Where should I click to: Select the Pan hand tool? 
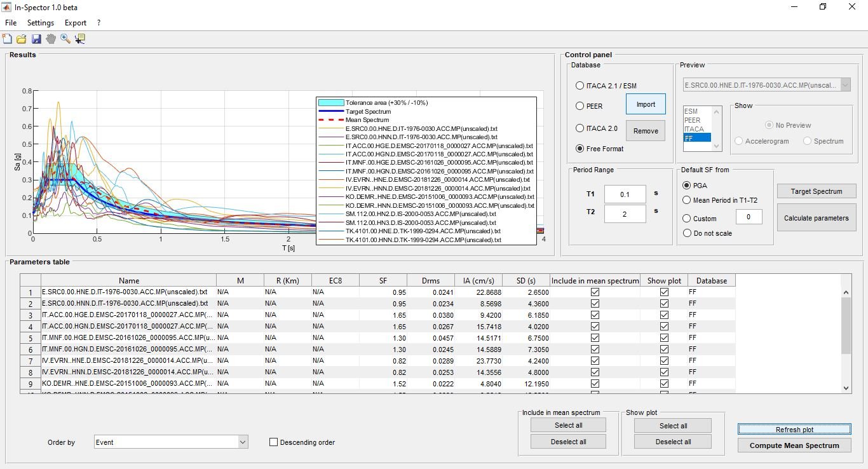tap(51, 38)
